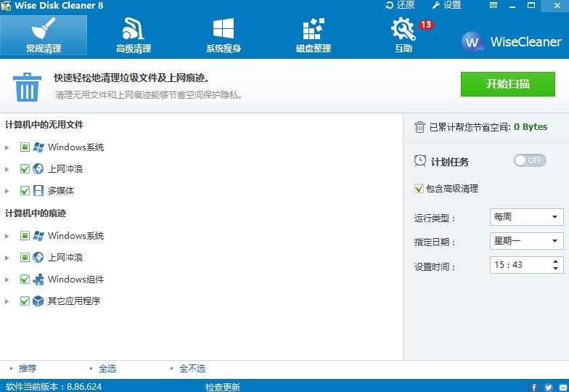Click the Windows组件 puzzle icon
Screen dimensions: 569x392
pyautogui.click(x=38, y=279)
